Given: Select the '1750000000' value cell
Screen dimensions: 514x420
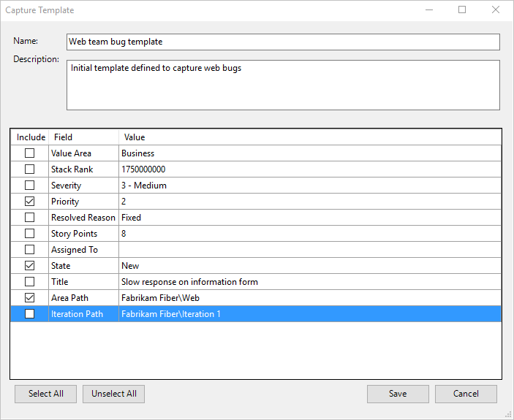Looking at the screenshot, I should pyautogui.click(x=310, y=169).
